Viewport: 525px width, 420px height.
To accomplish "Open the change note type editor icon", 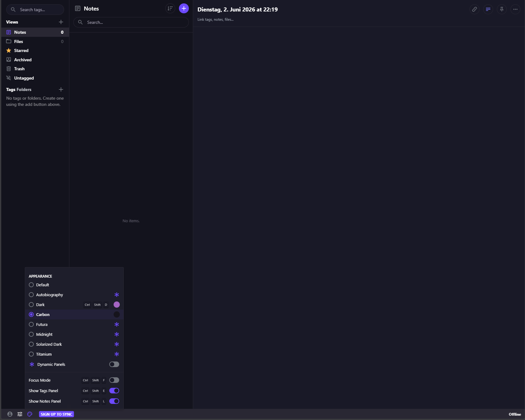I will point(488,9).
